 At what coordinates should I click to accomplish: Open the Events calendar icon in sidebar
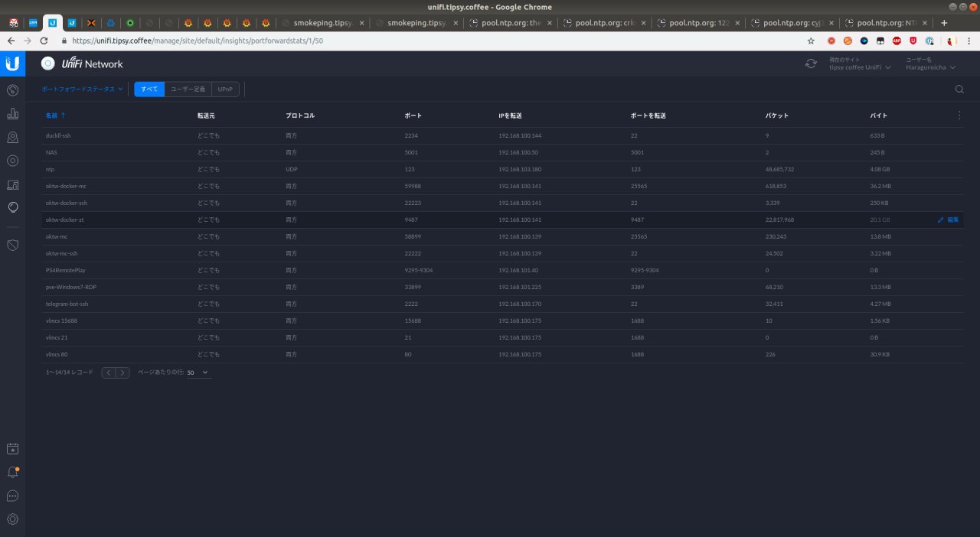pyautogui.click(x=12, y=449)
